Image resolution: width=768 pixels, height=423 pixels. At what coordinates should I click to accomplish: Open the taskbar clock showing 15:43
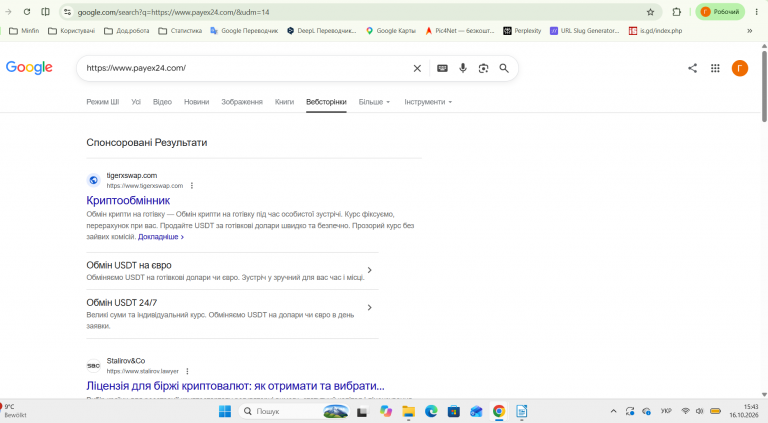click(x=744, y=411)
